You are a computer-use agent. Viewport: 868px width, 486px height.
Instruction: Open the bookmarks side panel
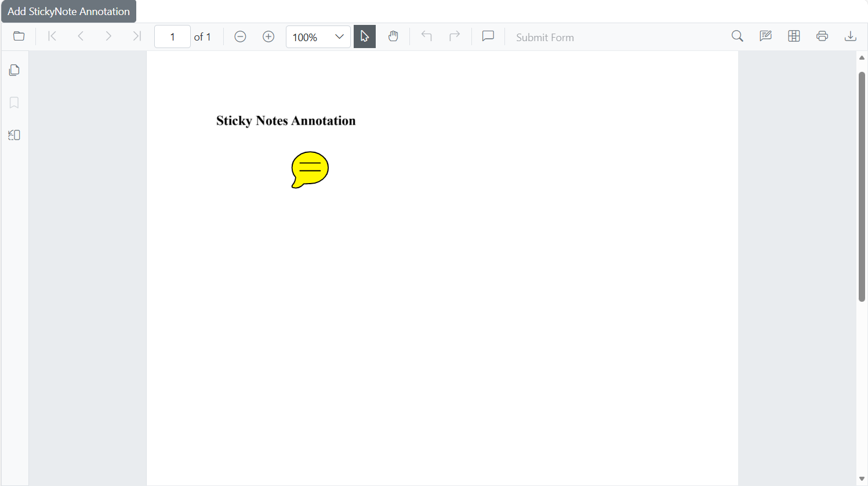coord(14,103)
